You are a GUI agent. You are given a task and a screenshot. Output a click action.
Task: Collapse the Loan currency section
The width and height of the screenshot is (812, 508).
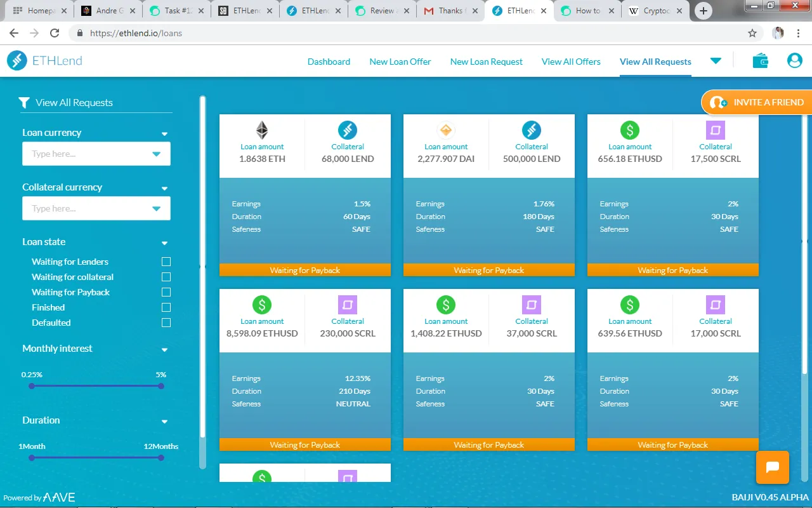165,134
